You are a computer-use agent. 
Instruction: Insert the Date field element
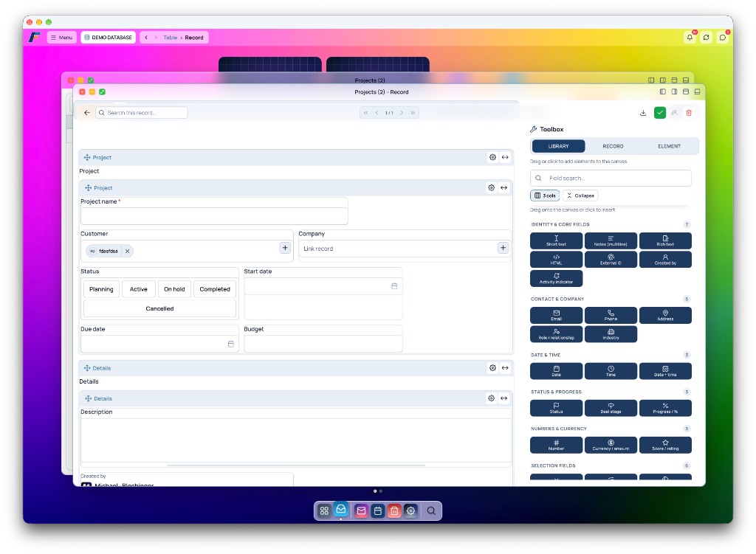pyautogui.click(x=556, y=371)
